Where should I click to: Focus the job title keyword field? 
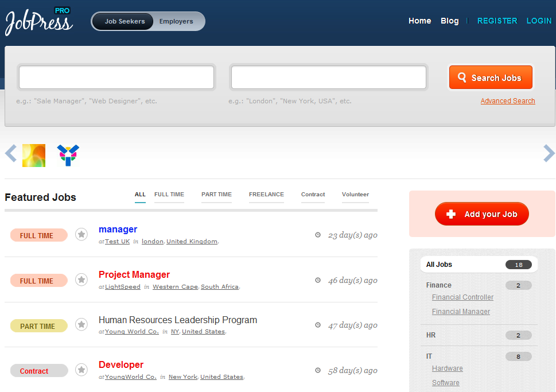116,77
